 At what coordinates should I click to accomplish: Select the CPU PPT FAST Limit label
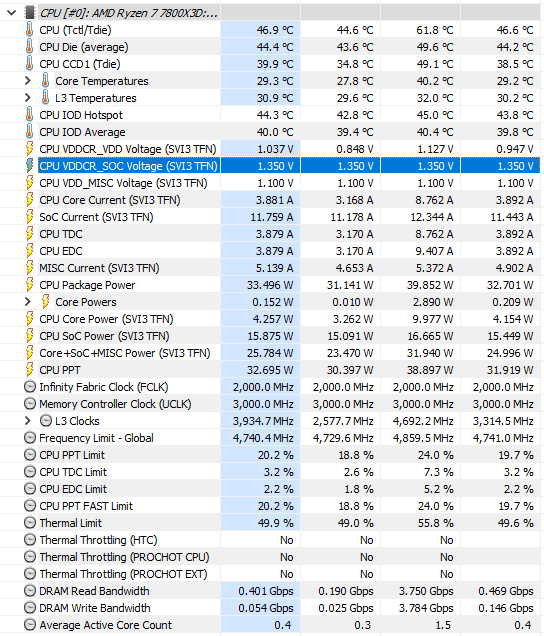coord(86,506)
